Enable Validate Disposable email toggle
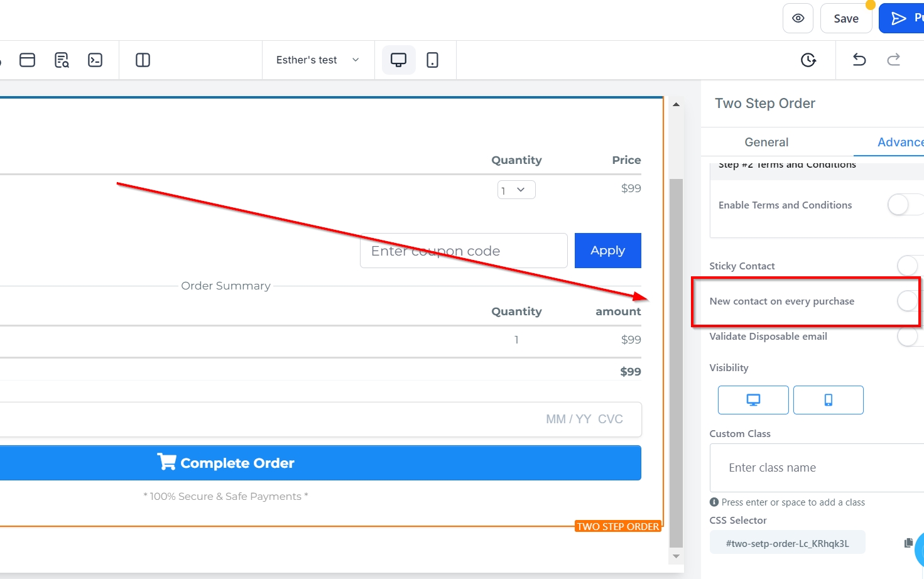This screenshot has width=924, height=579. (910, 336)
